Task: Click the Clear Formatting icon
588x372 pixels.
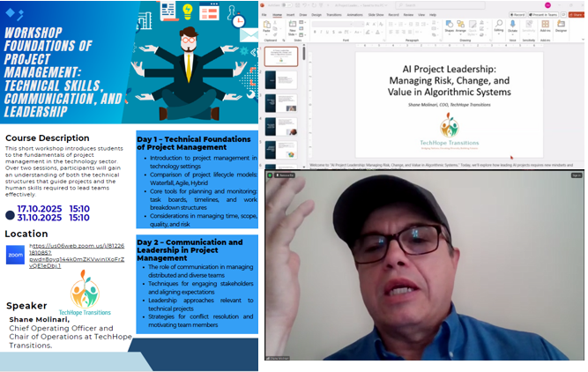Action: coord(380,24)
